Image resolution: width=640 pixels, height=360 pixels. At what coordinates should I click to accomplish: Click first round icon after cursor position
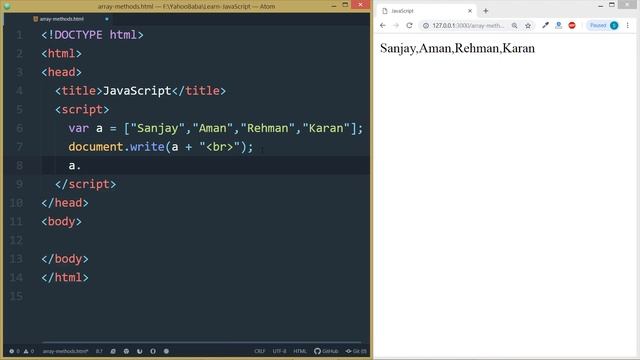pos(113,351)
